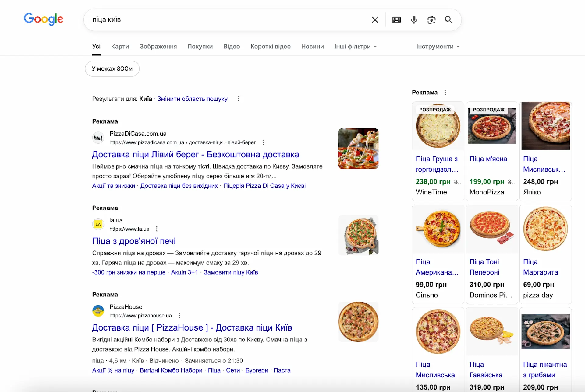The height and width of the screenshot is (392, 585).
Task: Click the PizzaHouse Піца sitelink
Action: pos(214,370)
